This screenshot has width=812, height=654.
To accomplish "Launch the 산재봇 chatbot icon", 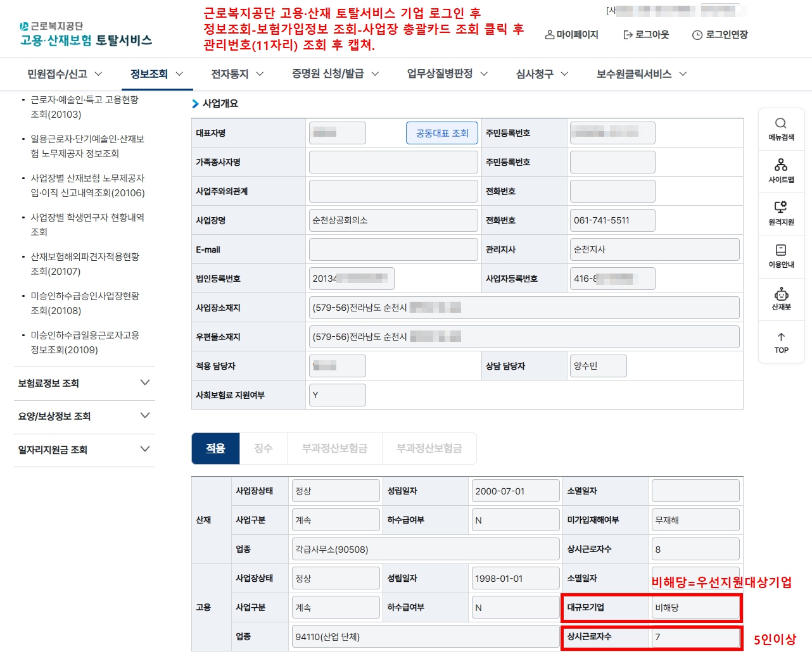I will pyautogui.click(x=781, y=299).
